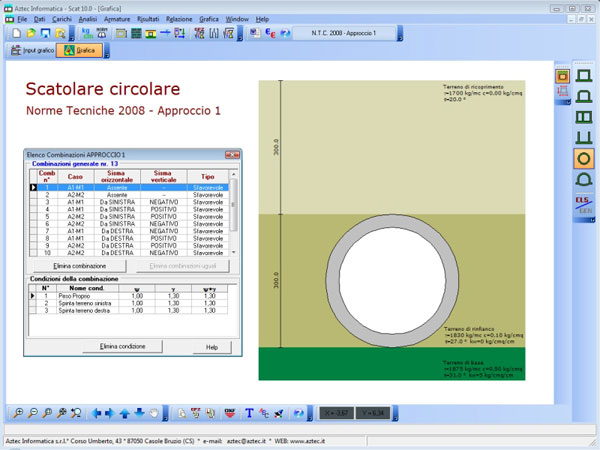This screenshot has width=600, height=450.
Task: Click the pan down blue arrow
Action: (x=140, y=413)
